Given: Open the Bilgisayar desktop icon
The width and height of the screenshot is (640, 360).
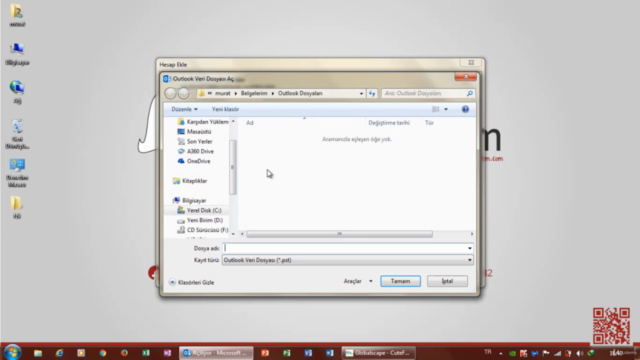Looking at the screenshot, I should [17, 54].
